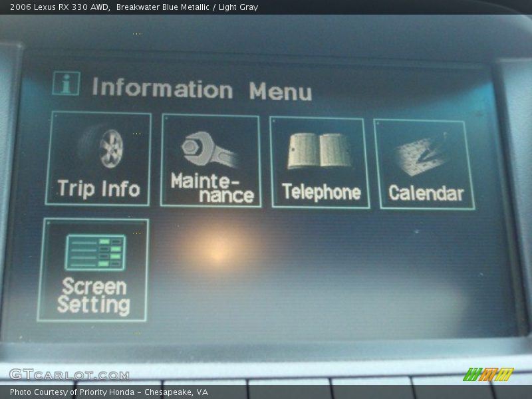The width and height of the screenshot is (532, 399).
Task: Open the Telephone book tile
Action: point(320,162)
